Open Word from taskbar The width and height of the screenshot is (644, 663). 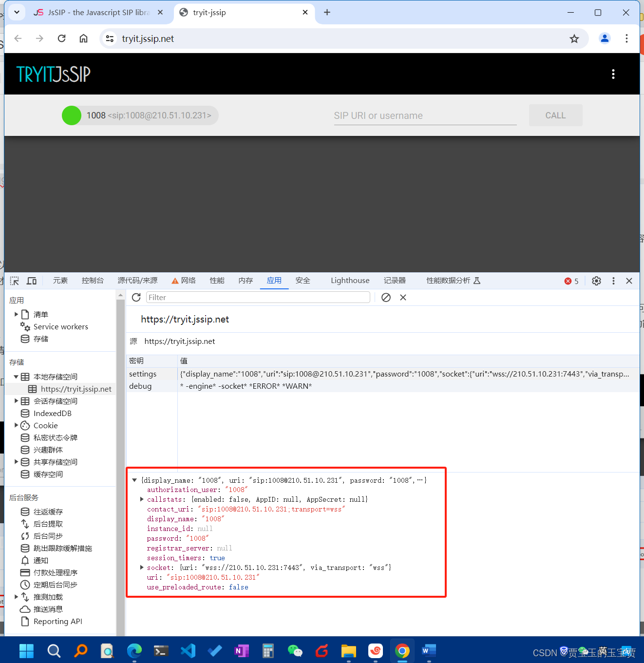429,651
